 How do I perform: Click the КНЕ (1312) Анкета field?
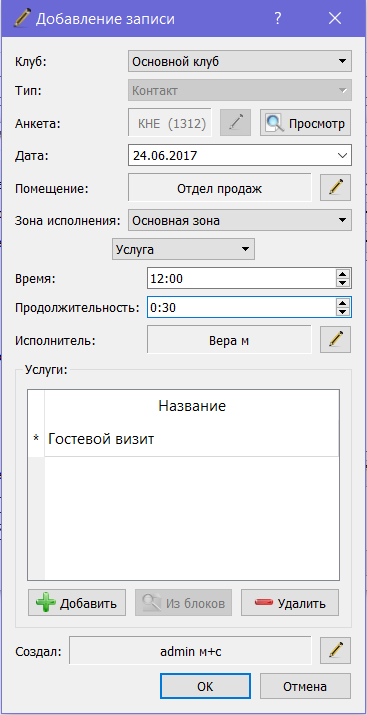point(170,123)
